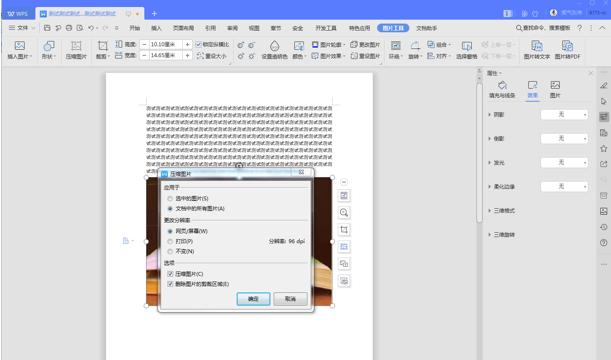Open 阴影 (Shadow) dropdown set to 无
The width and height of the screenshot is (611, 360).
[x=564, y=115]
